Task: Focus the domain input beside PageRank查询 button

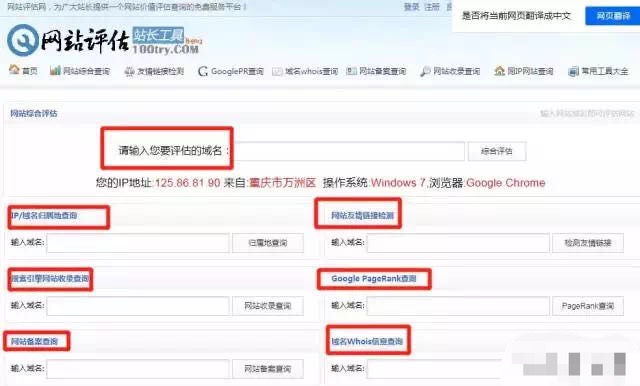Action: (458, 306)
